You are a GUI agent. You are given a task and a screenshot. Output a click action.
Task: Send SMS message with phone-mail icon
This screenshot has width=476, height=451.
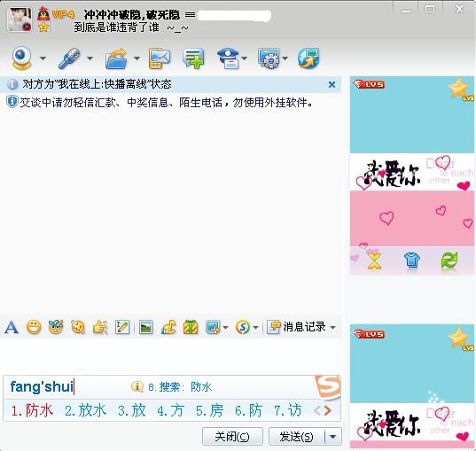coord(160,58)
